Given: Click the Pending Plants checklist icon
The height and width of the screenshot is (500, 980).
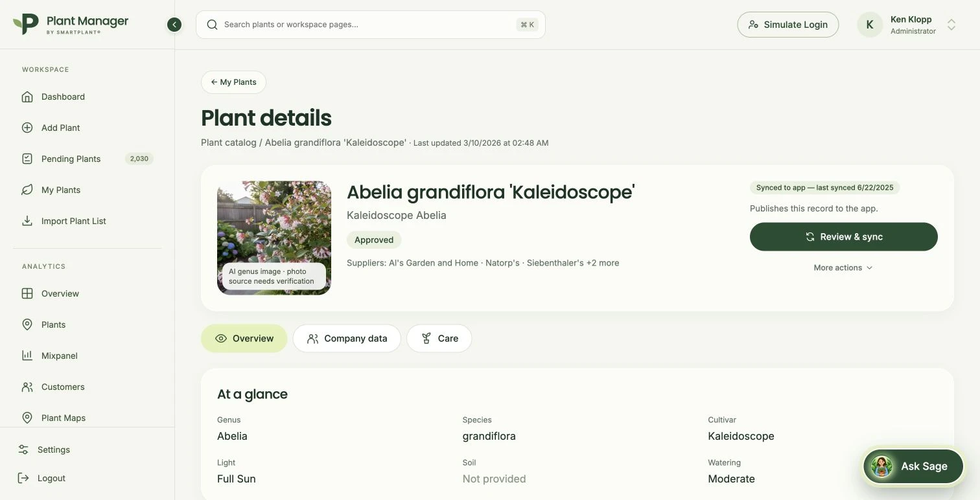Looking at the screenshot, I should 27,159.
